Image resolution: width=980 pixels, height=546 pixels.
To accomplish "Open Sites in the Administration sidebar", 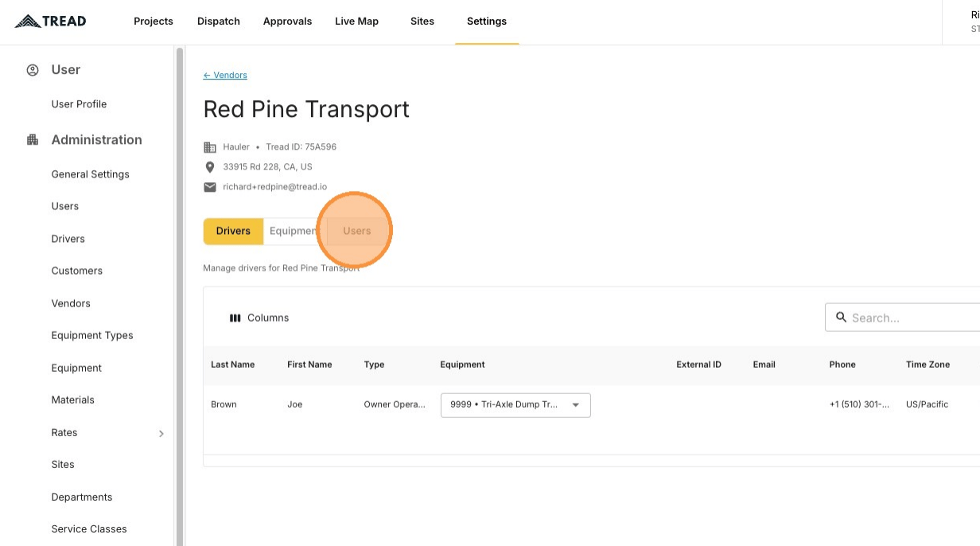I will (63, 464).
